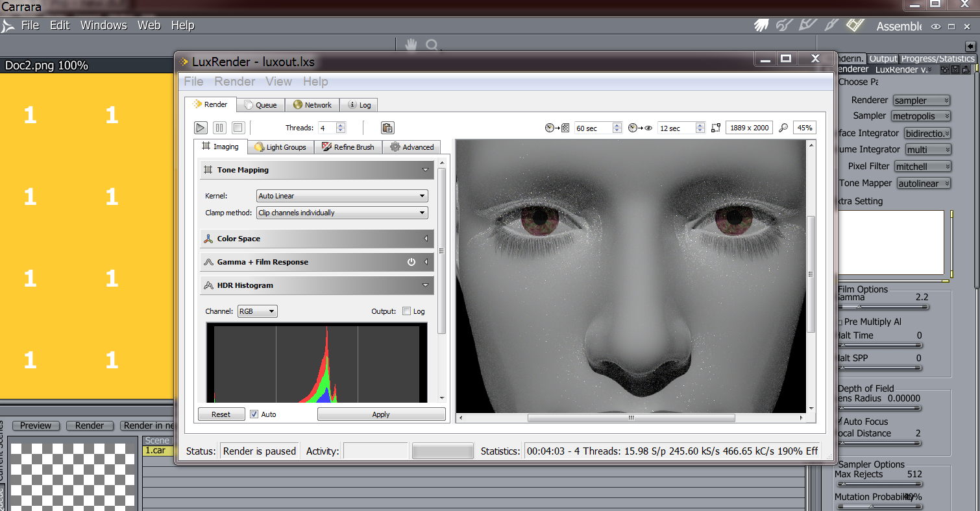
Task: Enable the Log output checkbox
Action: click(407, 311)
